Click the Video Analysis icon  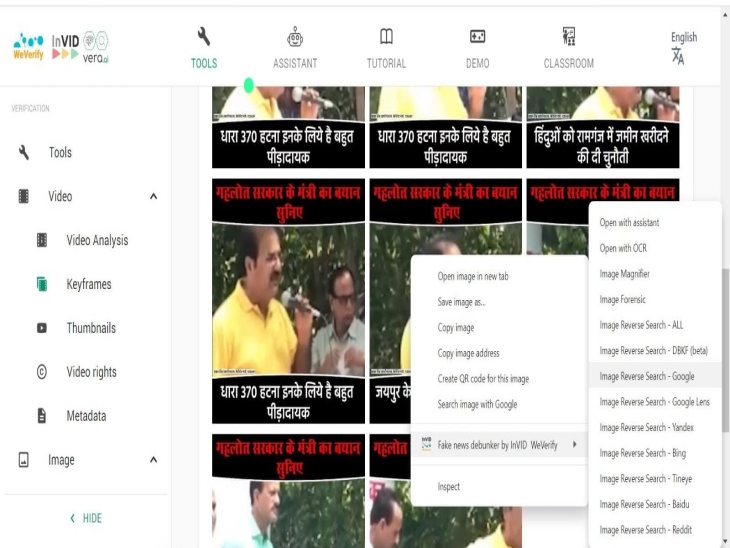coord(42,240)
